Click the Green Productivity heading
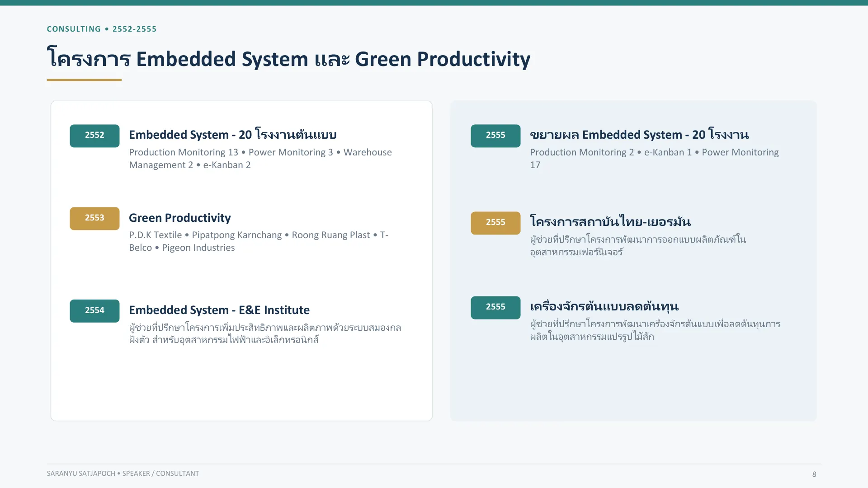Screen dimensions: 868x488 (180, 218)
